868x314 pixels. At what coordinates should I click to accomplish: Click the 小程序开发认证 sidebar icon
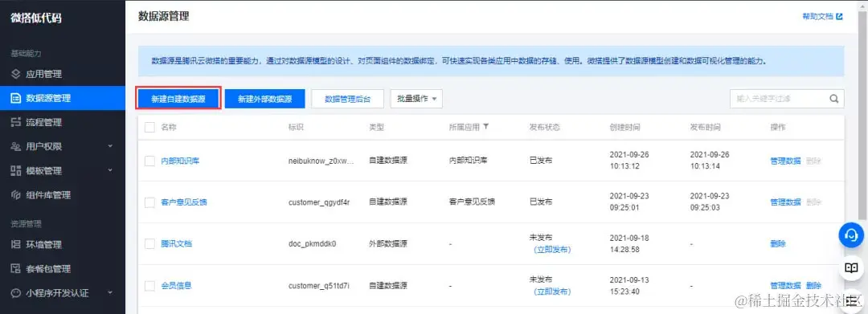click(x=15, y=293)
